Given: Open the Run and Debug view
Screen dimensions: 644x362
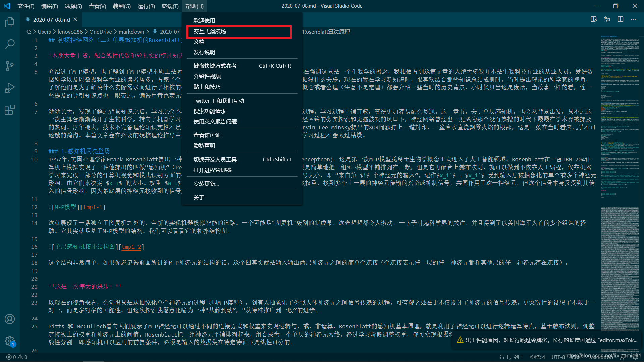Looking at the screenshot, I should [10, 87].
